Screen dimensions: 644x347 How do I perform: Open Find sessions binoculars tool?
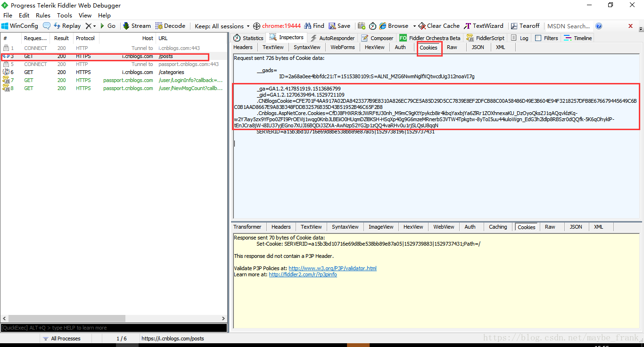pyautogui.click(x=314, y=26)
